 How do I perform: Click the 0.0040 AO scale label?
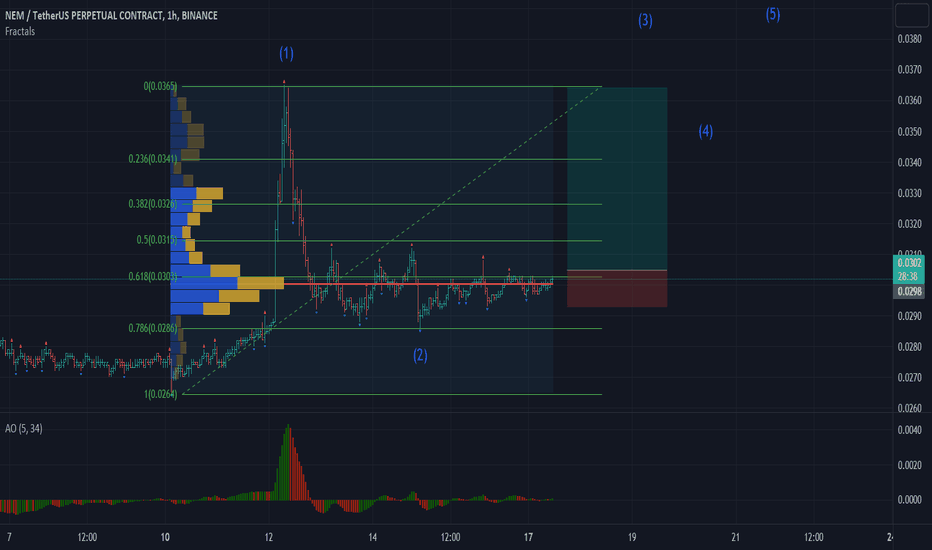tap(909, 430)
